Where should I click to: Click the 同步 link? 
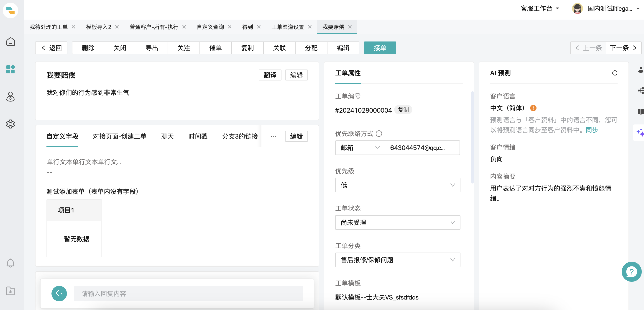point(592,130)
